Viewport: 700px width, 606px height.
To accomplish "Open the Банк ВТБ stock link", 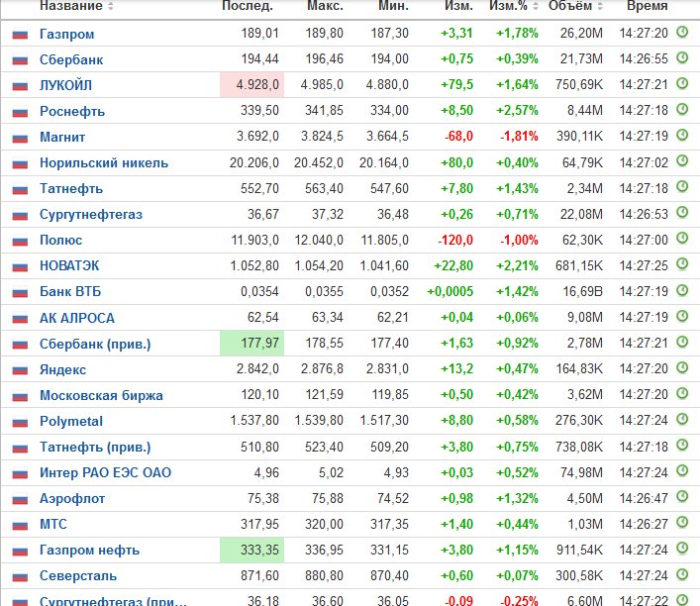I will (x=70, y=292).
